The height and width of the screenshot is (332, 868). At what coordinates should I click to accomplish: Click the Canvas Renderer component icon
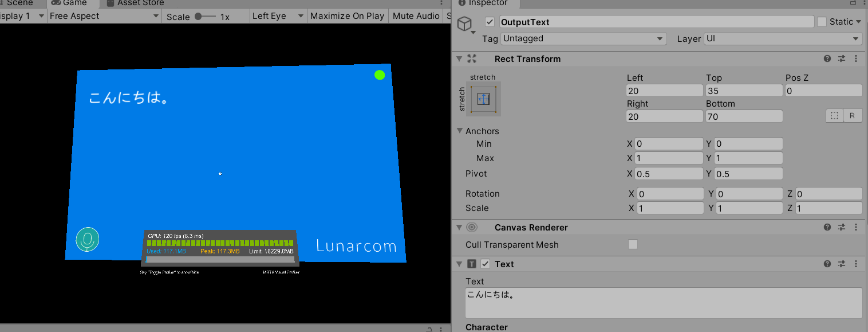[x=472, y=227]
